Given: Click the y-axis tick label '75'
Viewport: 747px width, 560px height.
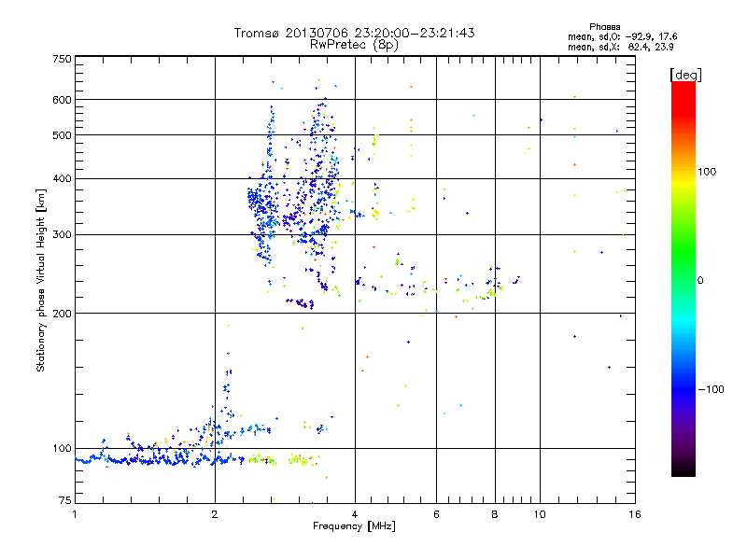Looking at the screenshot, I should point(65,500).
